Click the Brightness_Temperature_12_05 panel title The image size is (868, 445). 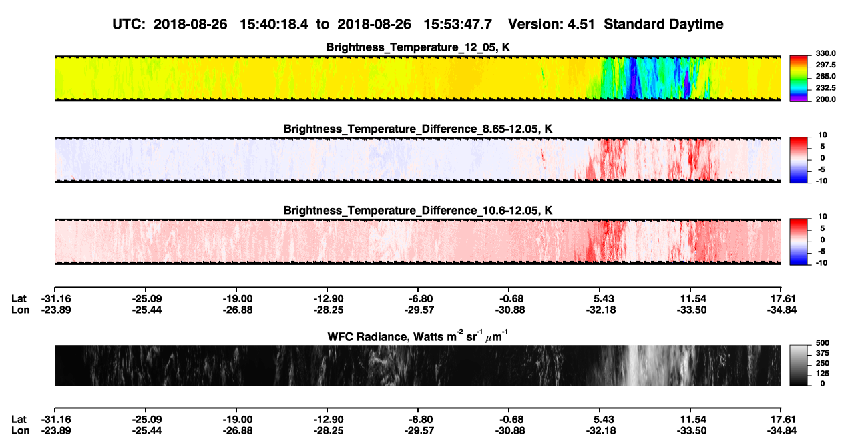(418, 47)
